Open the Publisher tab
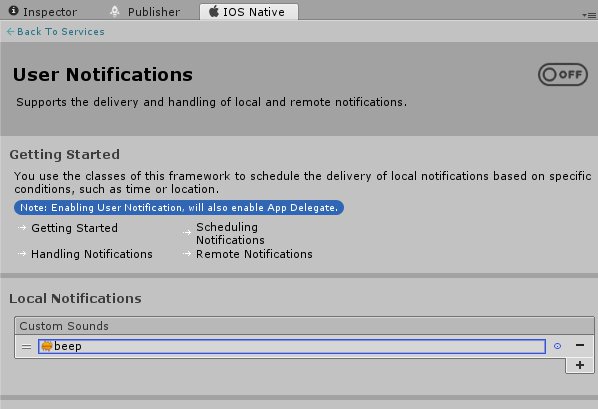This screenshot has height=409, width=598. [145, 12]
